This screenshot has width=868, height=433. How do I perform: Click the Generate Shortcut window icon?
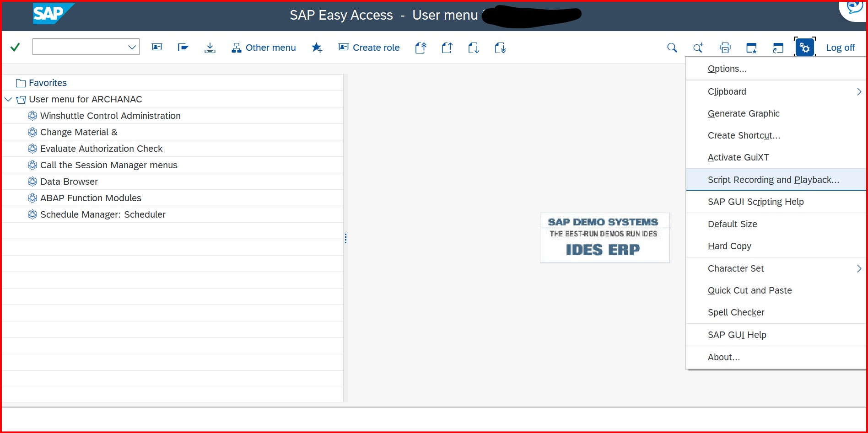click(778, 48)
